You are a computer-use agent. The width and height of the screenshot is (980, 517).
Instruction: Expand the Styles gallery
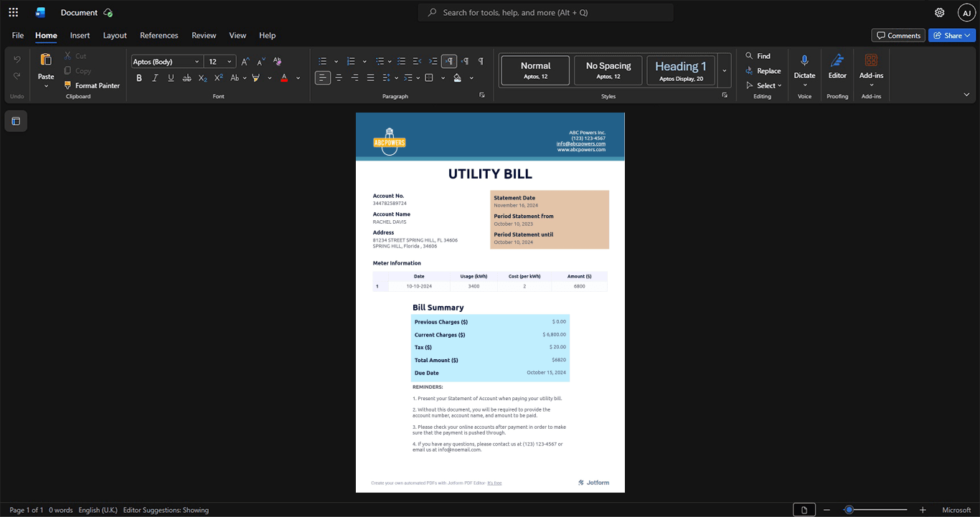click(x=725, y=70)
